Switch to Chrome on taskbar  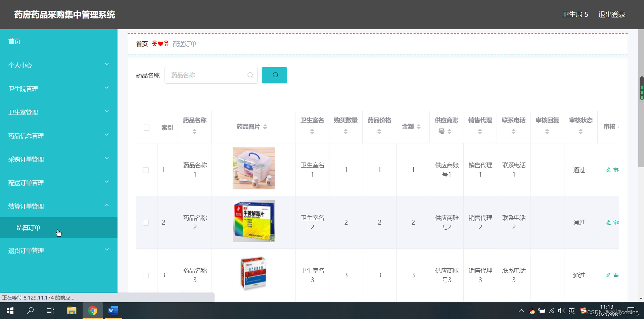[x=92, y=311]
